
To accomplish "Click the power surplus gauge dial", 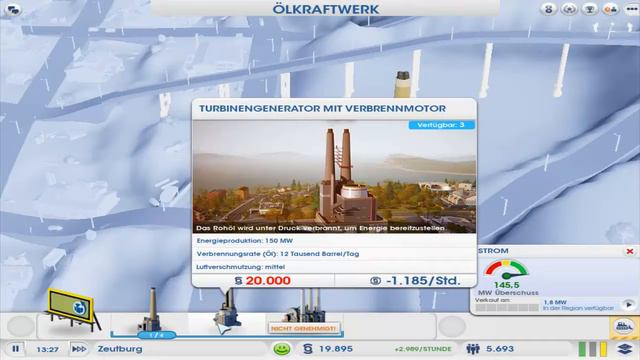I will pyautogui.click(x=506, y=270).
